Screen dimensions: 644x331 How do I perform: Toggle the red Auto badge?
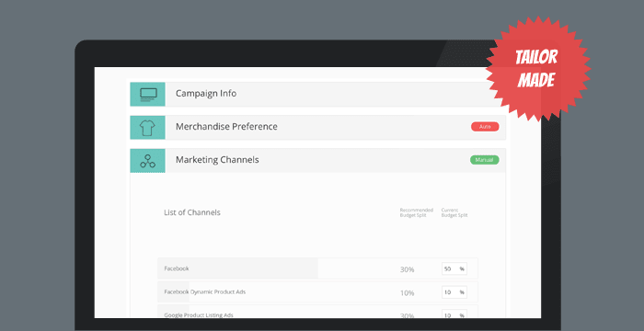coord(485,127)
